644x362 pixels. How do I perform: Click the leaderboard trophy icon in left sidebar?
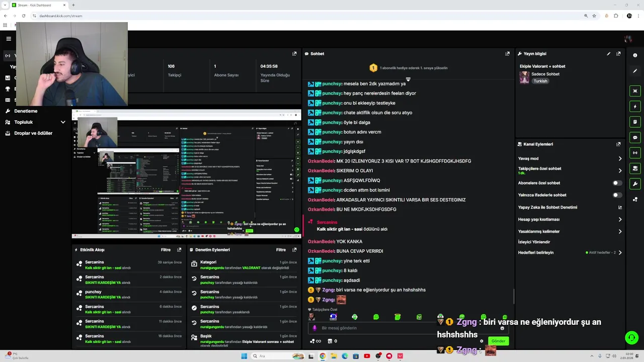(8, 89)
